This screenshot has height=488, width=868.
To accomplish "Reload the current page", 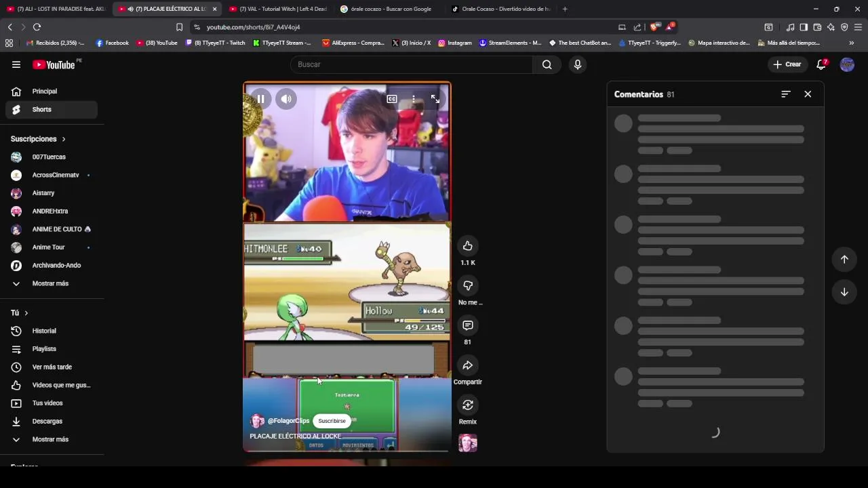I will point(37,27).
